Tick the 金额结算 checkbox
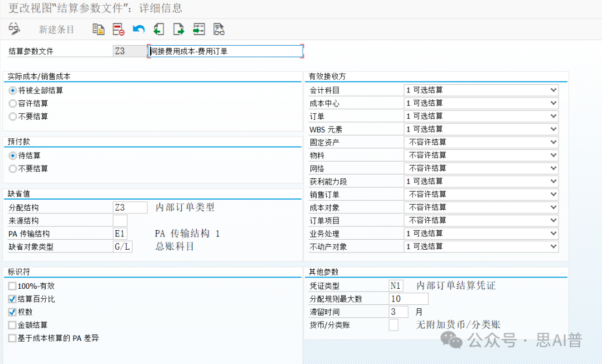 pyautogui.click(x=13, y=325)
